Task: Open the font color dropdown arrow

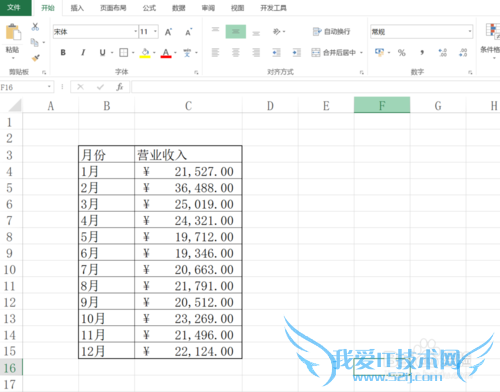Action: pyautogui.click(x=175, y=52)
